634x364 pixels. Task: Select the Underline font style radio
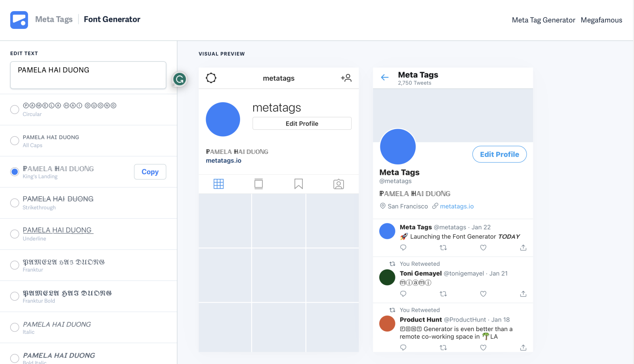[15, 234]
